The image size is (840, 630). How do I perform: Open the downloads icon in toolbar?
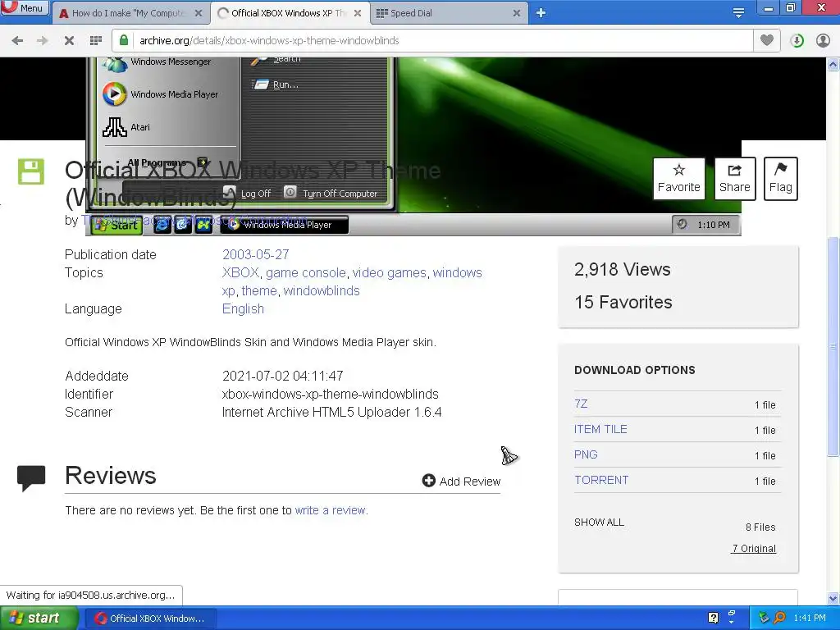(x=797, y=41)
